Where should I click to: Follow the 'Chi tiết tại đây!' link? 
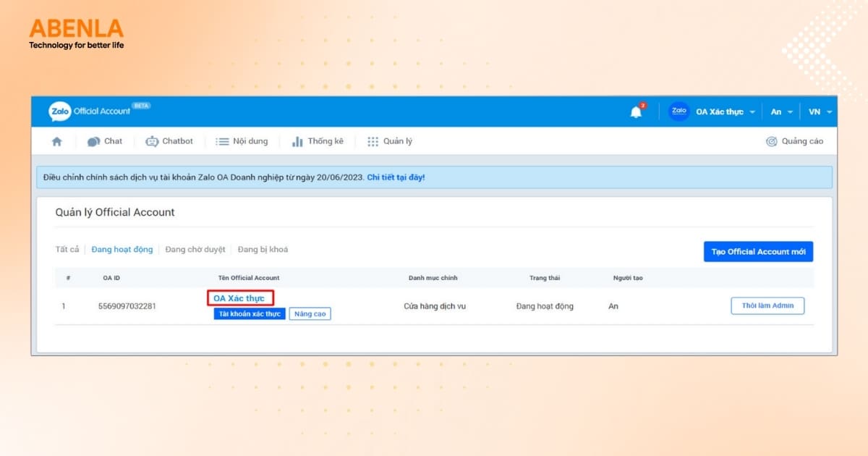tap(396, 177)
